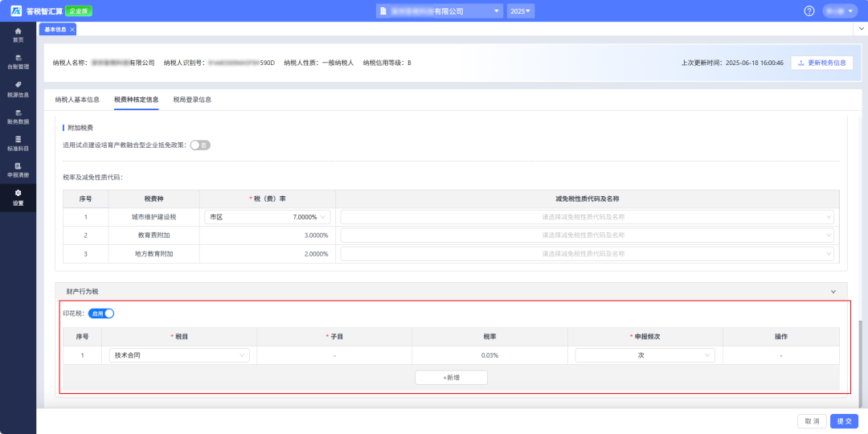Viewport: 868px width, 434px height.
Task: Click +新增 to add stamp tax row
Action: (x=451, y=378)
